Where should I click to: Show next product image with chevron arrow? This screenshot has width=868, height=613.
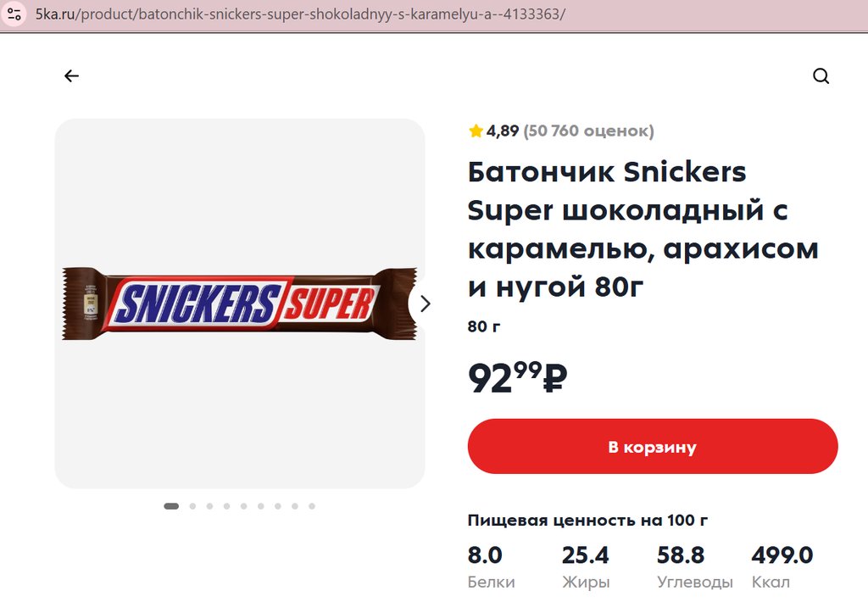(426, 304)
